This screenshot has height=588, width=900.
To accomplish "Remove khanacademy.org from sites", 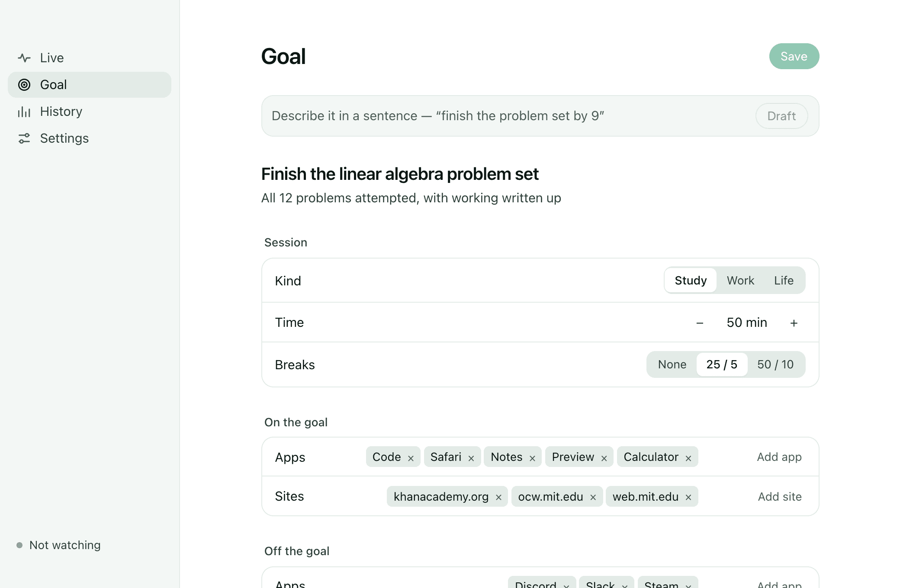I will [498, 497].
